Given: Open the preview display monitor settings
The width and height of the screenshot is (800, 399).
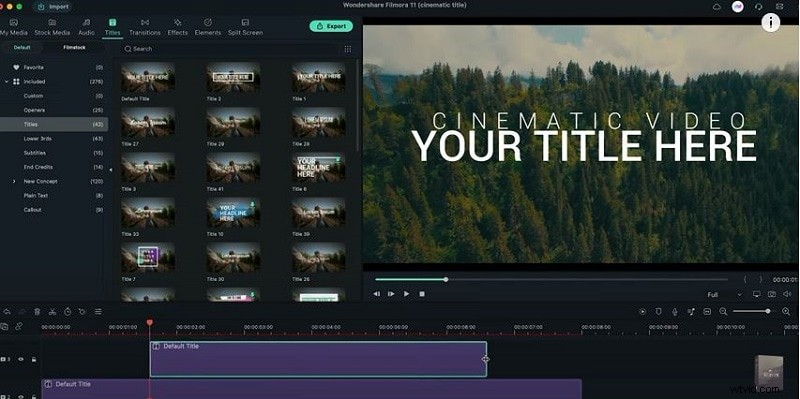Looking at the screenshot, I should coord(757,294).
